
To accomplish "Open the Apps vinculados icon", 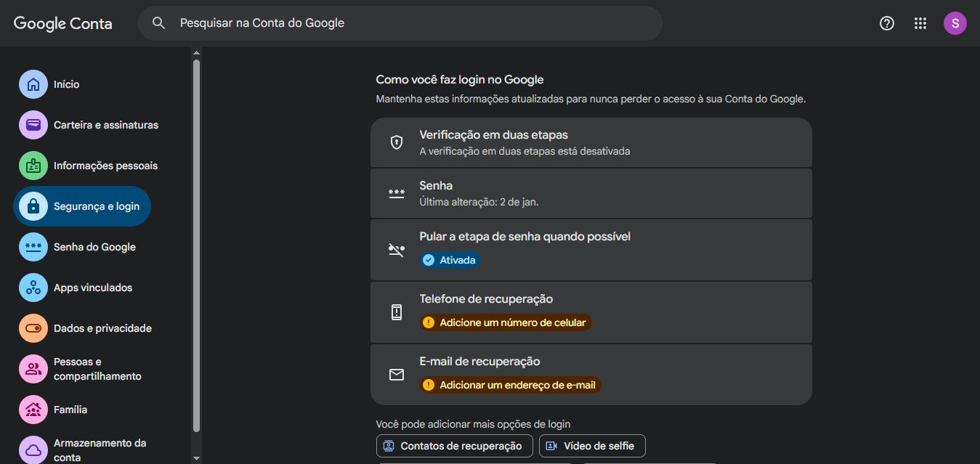I will click(x=33, y=288).
